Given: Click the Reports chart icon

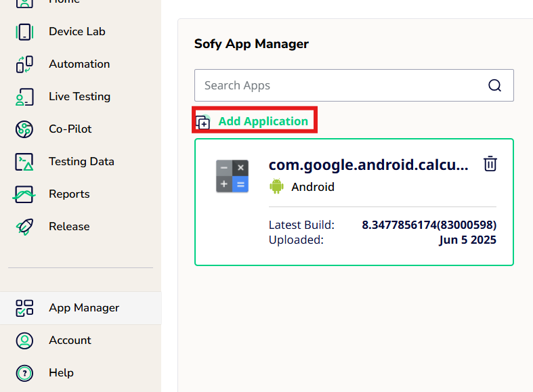Looking at the screenshot, I should pyautogui.click(x=24, y=194).
